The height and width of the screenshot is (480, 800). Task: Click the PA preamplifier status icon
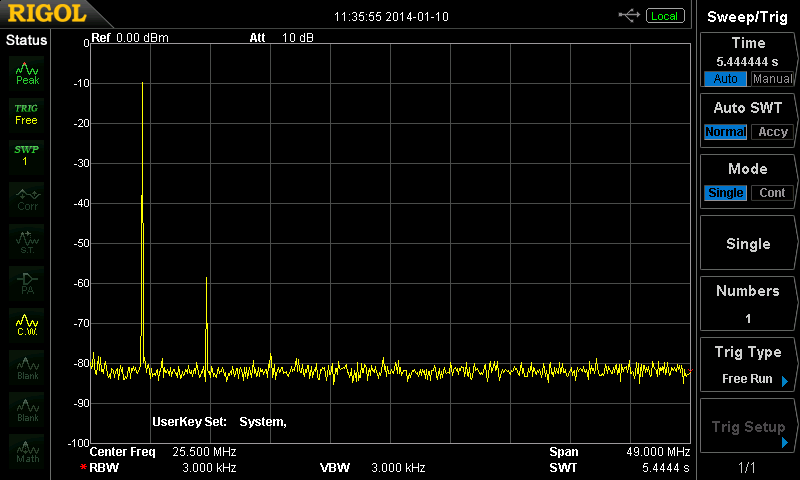click(x=27, y=283)
